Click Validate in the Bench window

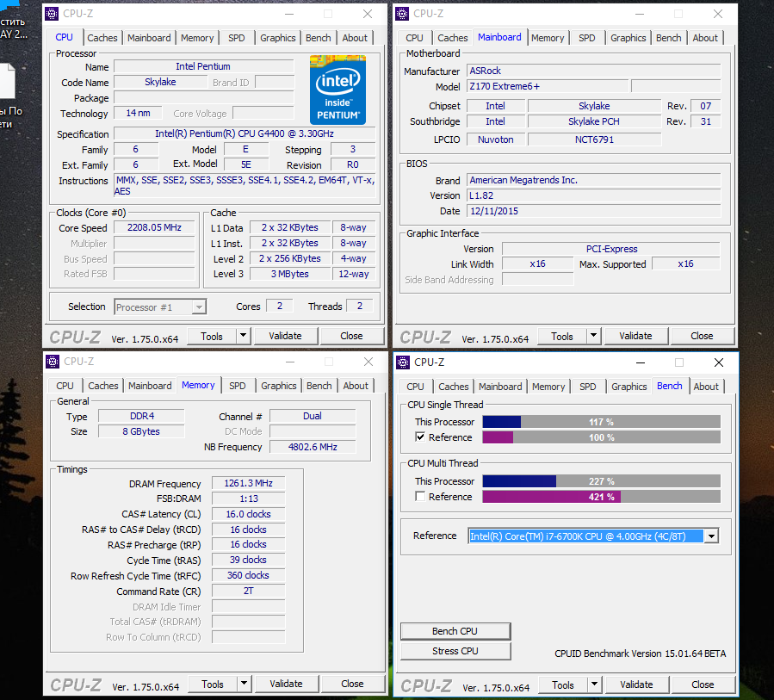[x=636, y=685]
